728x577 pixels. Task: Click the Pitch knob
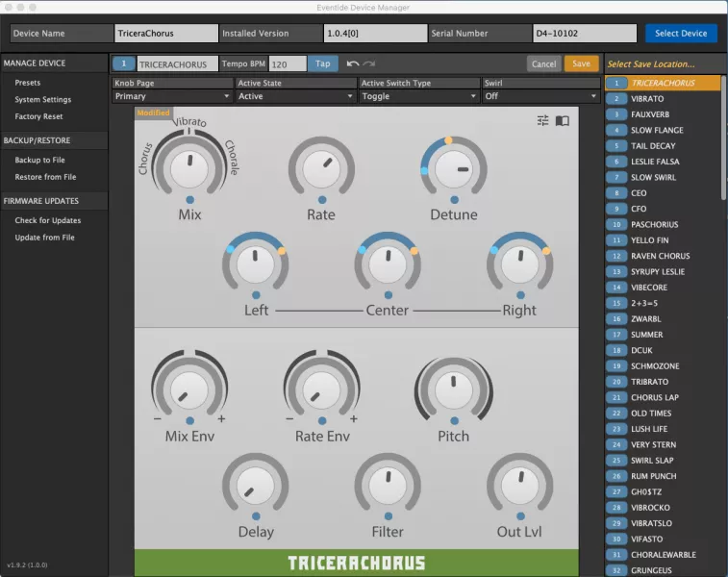454,389
